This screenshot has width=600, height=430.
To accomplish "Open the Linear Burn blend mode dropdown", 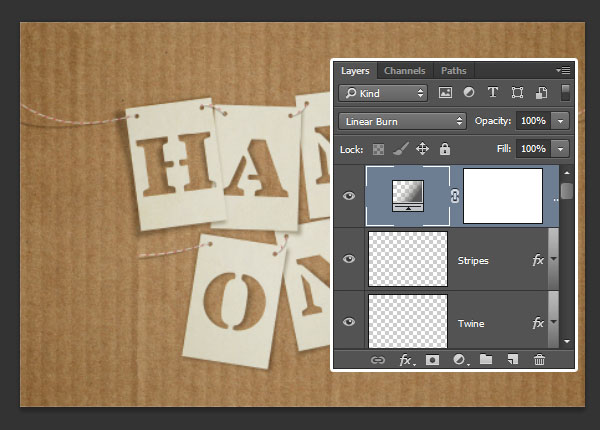I will 403,121.
